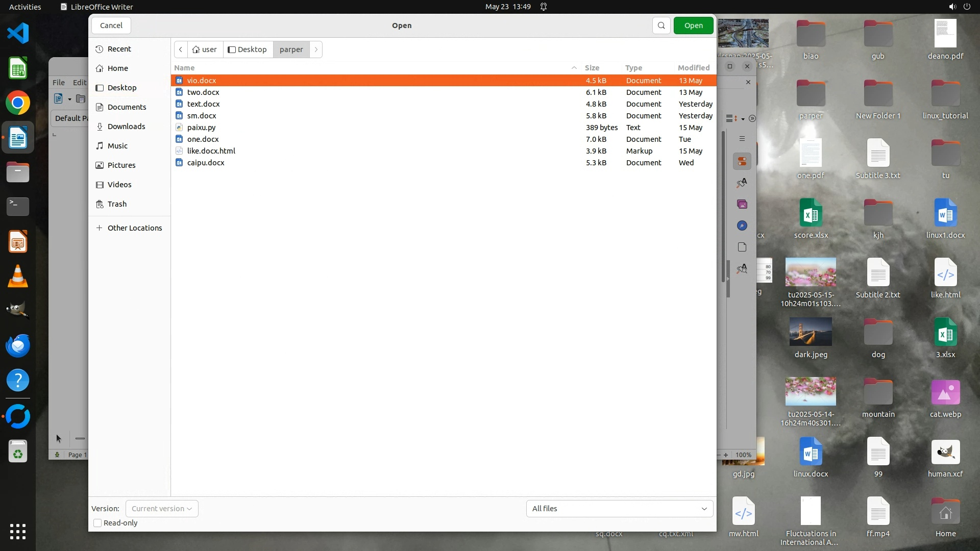Open the Styles sidebar icon
Screen dimensions: 980x551
tap(742, 183)
